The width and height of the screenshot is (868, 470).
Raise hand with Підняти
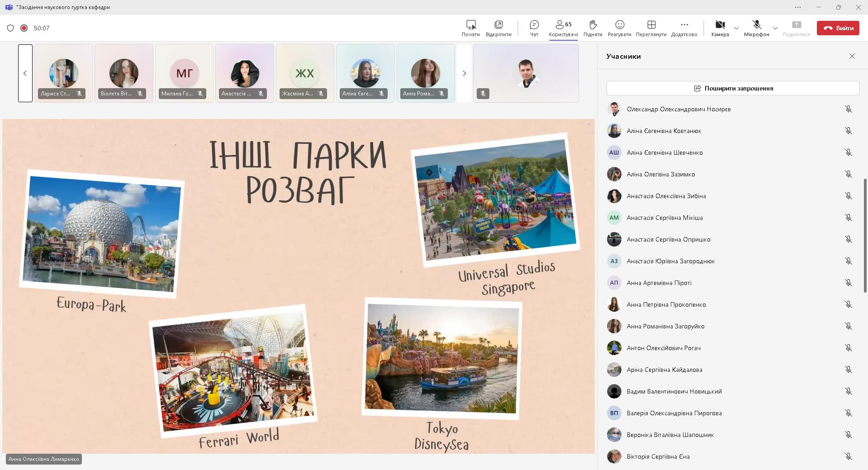point(593,28)
